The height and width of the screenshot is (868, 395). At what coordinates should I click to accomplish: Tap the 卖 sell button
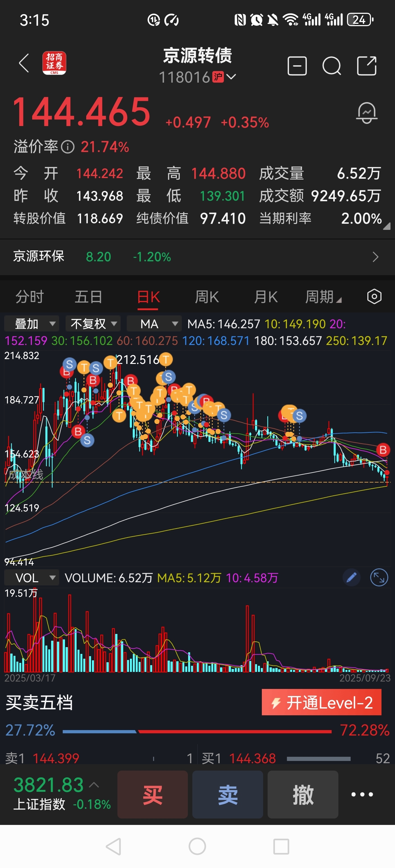pyautogui.click(x=228, y=794)
